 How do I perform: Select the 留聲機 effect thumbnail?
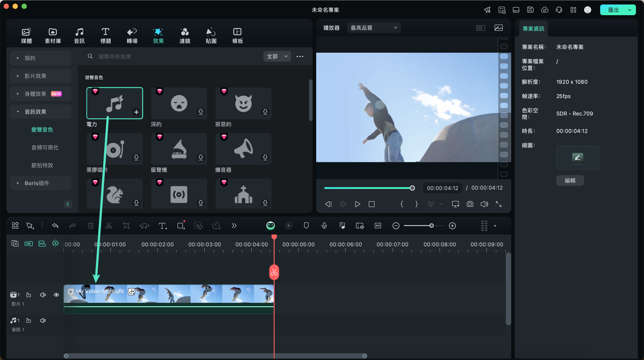(179, 149)
